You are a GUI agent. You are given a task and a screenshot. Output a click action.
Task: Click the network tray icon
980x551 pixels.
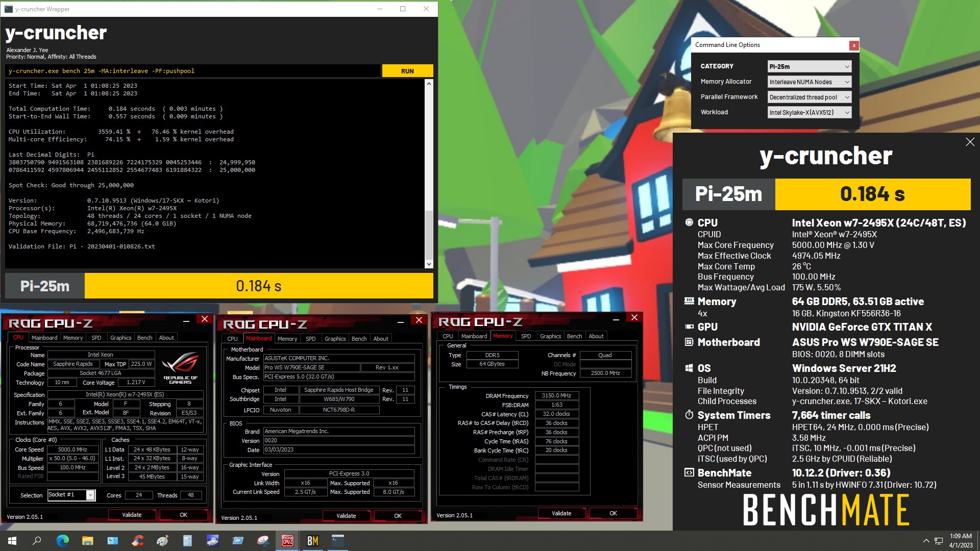pyautogui.click(x=939, y=541)
